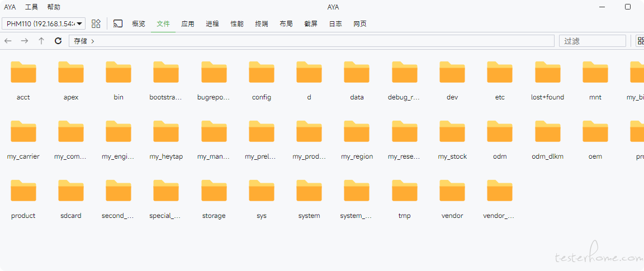644x271 pixels.
Task: Open the sdcard folder
Action: pos(71,199)
